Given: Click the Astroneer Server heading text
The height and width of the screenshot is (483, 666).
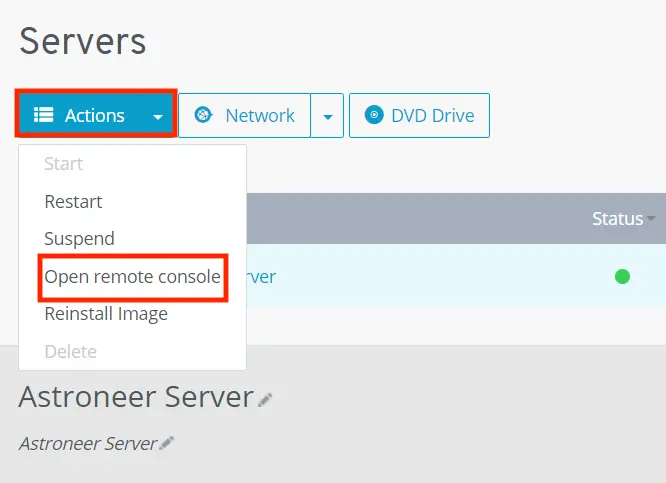Looking at the screenshot, I should coord(136,397).
